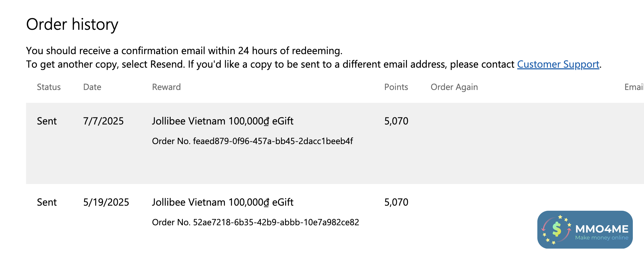Click the Sent status of the 5/19/2025 order
644x253 pixels.
[x=47, y=202]
